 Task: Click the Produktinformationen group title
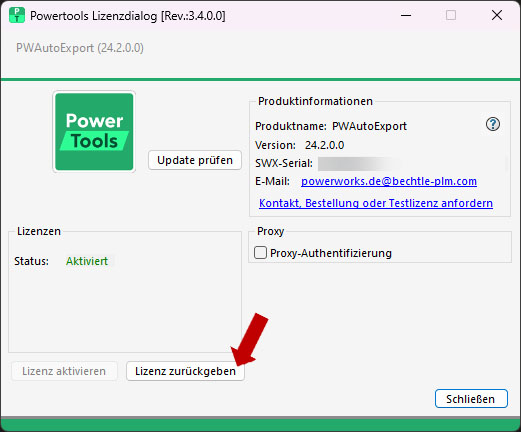pos(315,101)
